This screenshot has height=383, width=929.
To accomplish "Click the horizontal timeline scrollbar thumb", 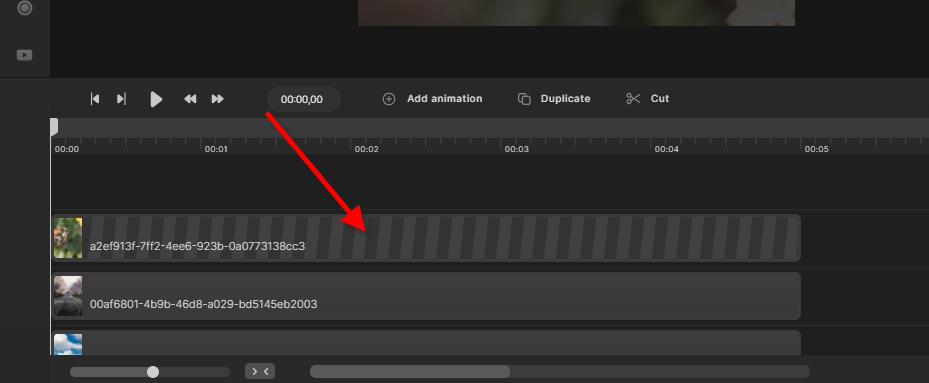I will click(x=410, y=372).
